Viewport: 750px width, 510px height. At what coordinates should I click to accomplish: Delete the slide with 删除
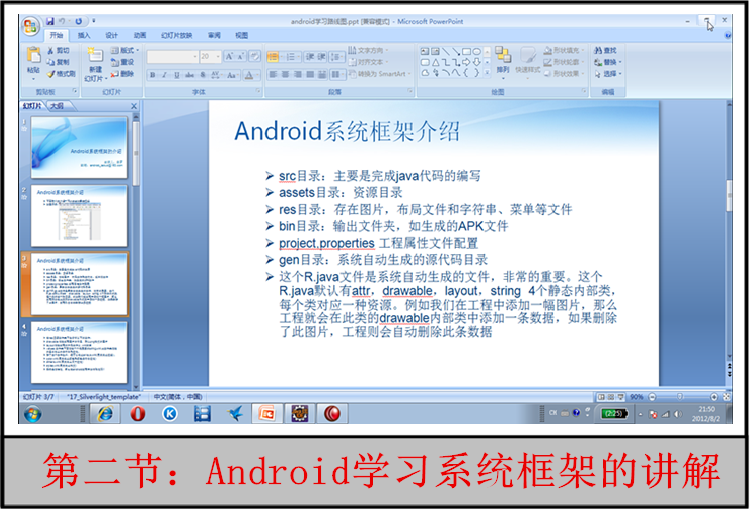click(122, 74)
